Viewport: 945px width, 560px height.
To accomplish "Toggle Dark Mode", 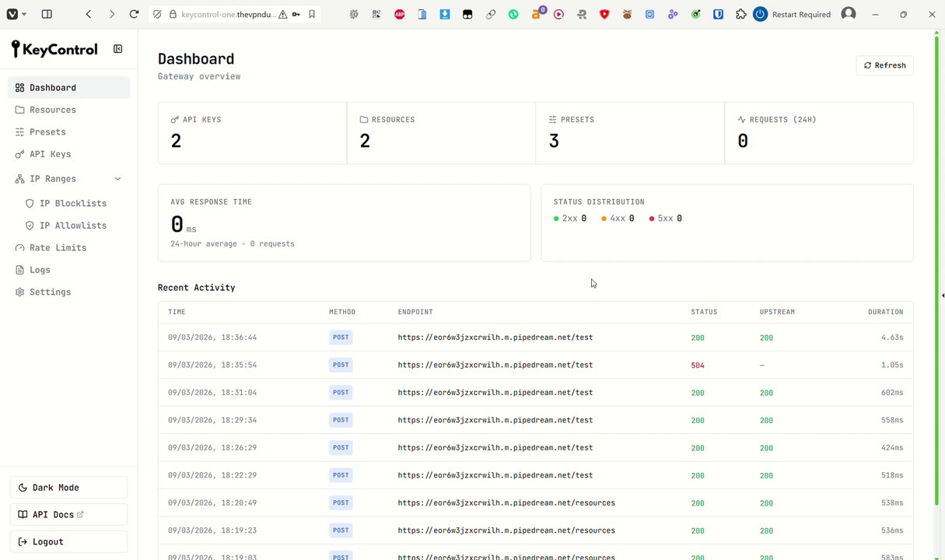I will point(68,488).
